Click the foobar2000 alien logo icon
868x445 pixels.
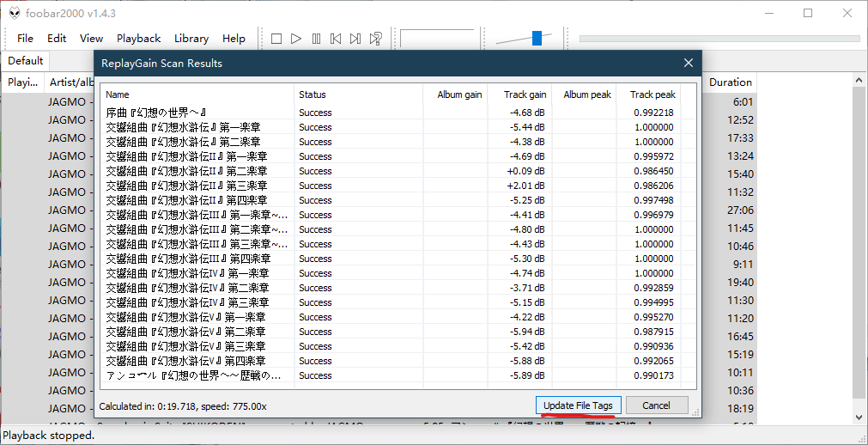click(x=15, y=13)
